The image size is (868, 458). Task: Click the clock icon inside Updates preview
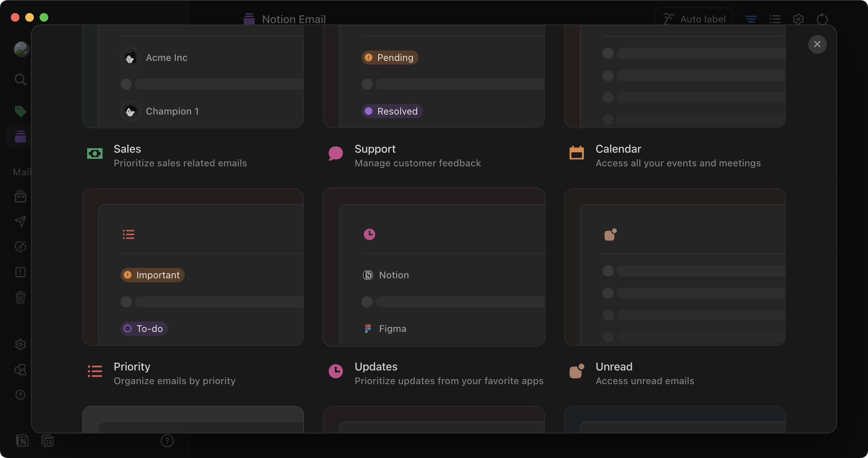[x=369, y=234]
